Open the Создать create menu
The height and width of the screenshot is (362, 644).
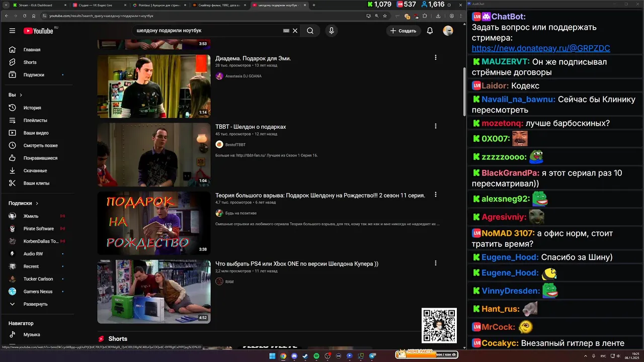coord(404,31)
